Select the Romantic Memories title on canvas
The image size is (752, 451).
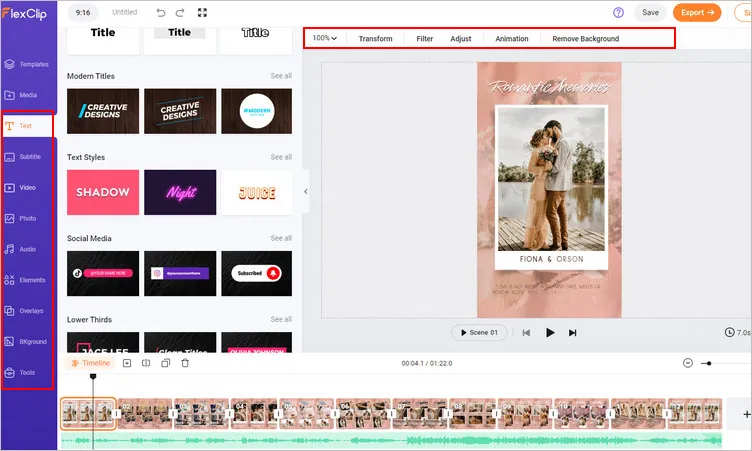pyautogui.click(x=549, y=86)
